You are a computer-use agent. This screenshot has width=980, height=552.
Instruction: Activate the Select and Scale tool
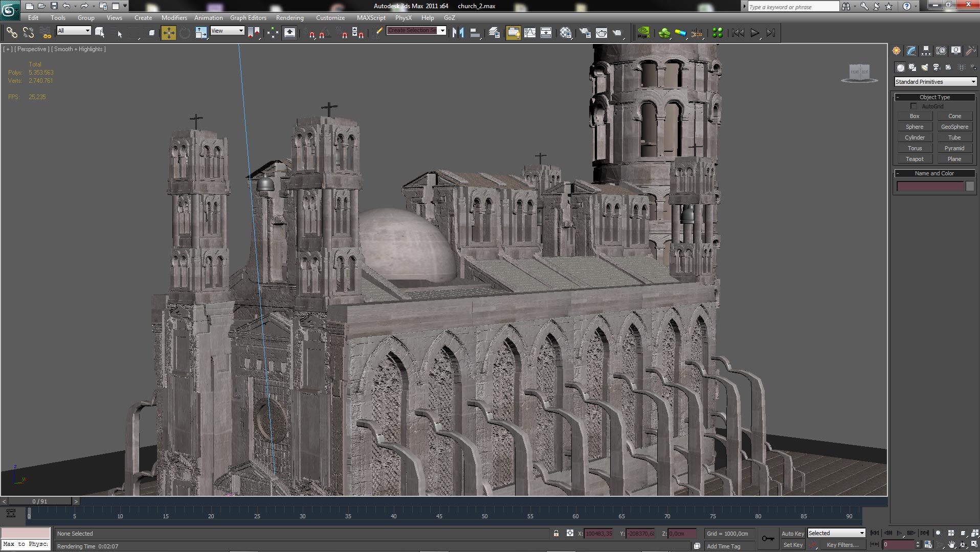pyautogui.click(x=201, y=33)
